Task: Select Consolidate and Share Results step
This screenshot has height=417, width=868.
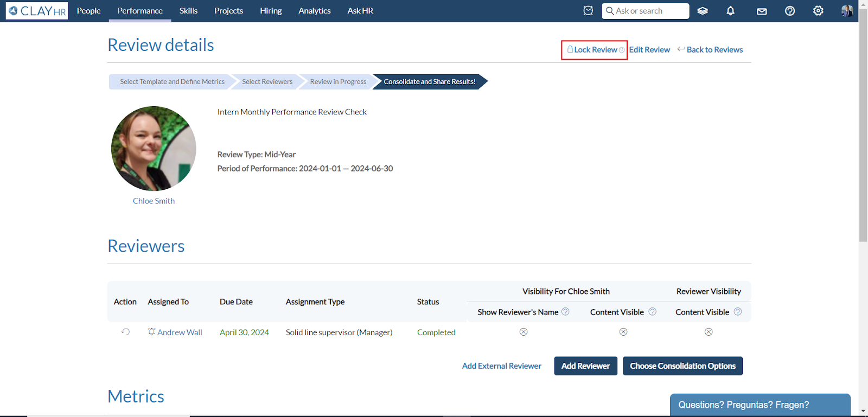Action: [430, 82]
